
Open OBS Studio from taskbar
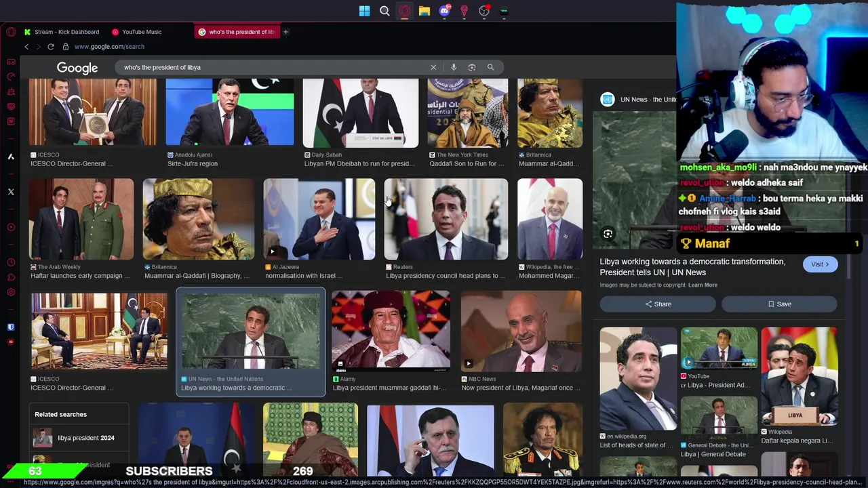click(x=484, y=11)
